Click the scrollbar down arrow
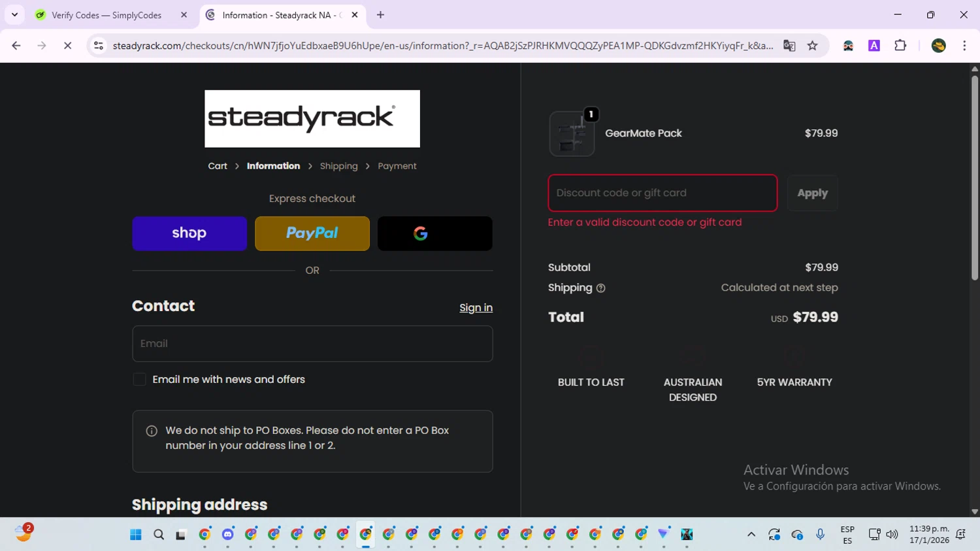Viewport: 980px width, 551px height. point(974,512)
